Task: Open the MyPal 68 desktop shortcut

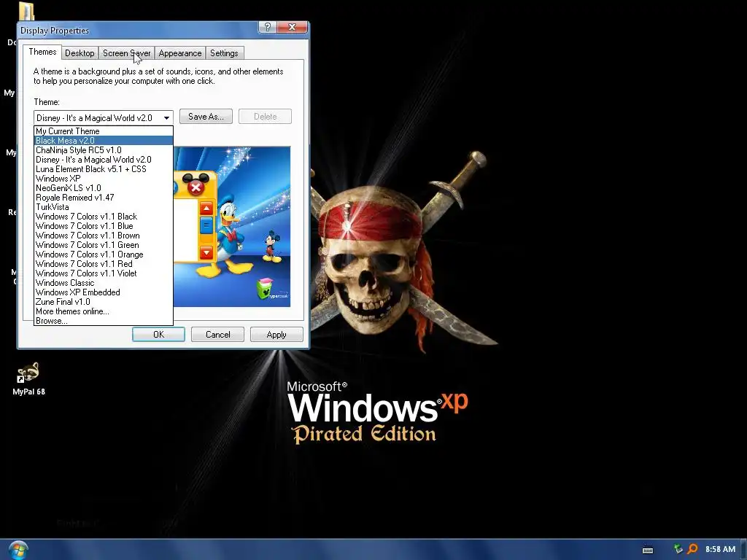Action: tap(28, 378)
